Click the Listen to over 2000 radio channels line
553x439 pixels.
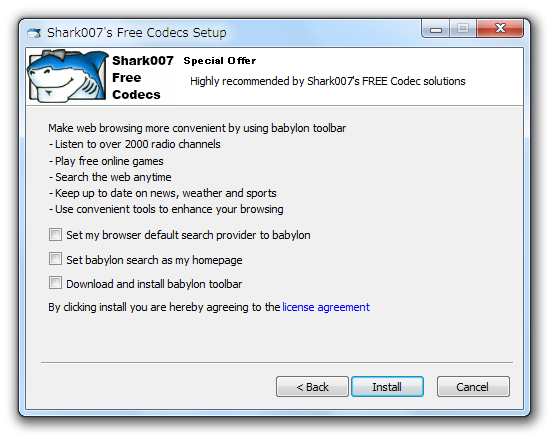click(x=135, y=144)
